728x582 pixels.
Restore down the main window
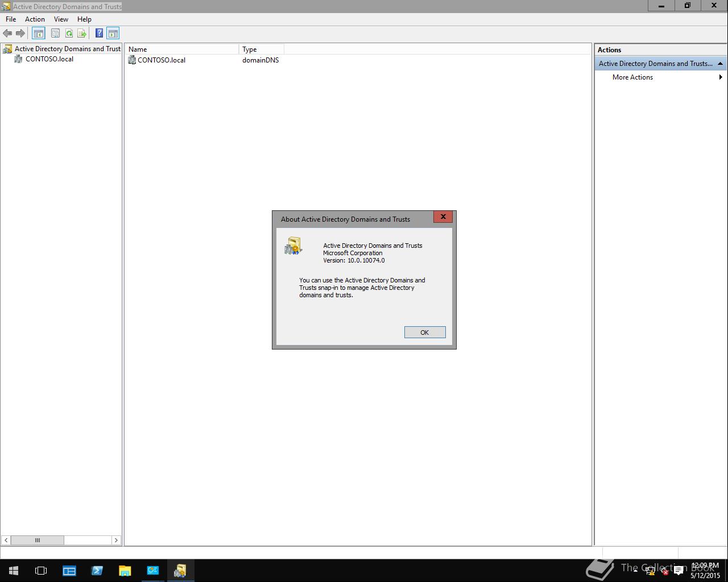point(688,6)
